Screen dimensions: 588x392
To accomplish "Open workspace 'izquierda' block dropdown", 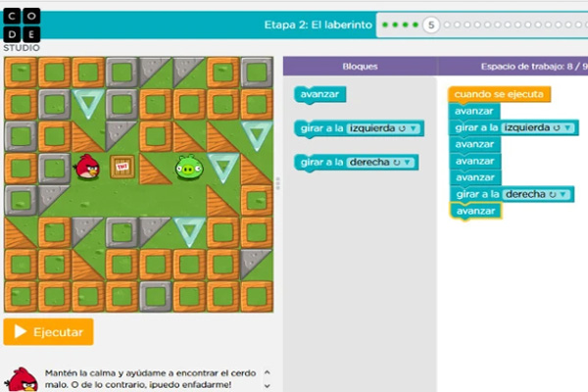I will point(538,127).
